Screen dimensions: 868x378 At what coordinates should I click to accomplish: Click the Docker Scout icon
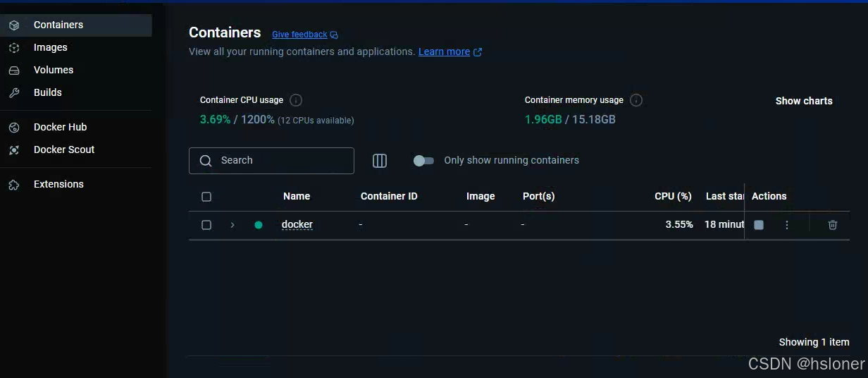coord(14,150)
